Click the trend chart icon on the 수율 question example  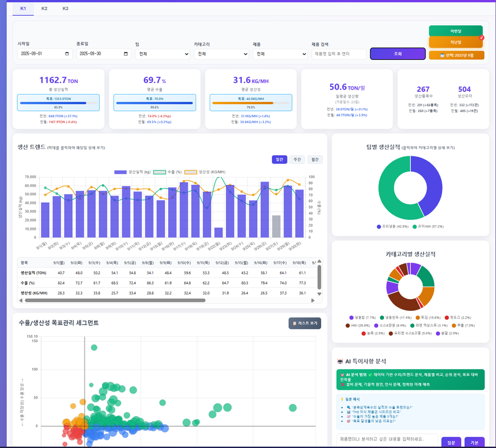pyautogui.click(x=348, y=417)
